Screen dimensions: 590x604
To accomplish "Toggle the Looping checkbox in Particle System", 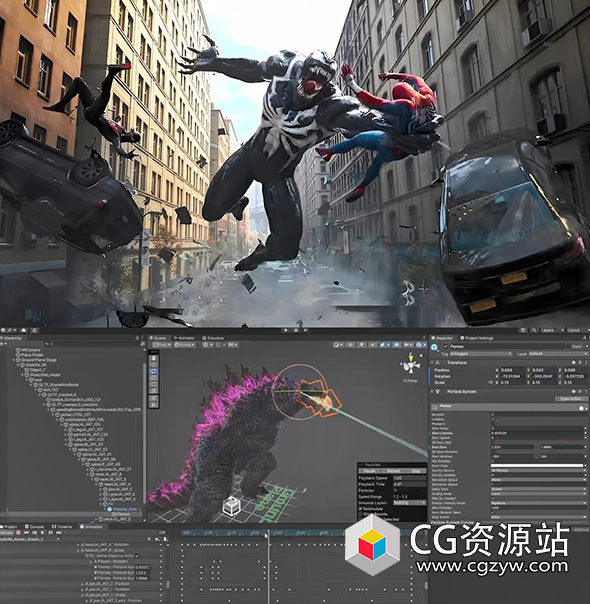I will point(493,419).
